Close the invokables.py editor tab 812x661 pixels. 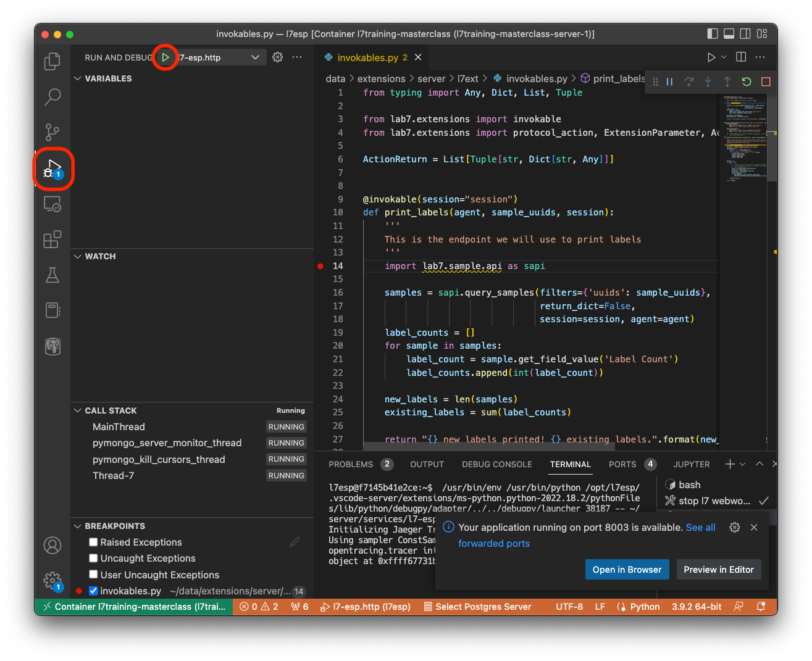click(x=418, y=57)
